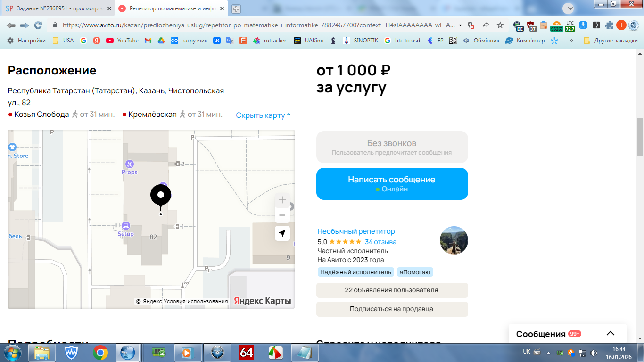Click the Написать сообщение button
The height and width of the screenshot is (362, 644).
coord(392,184)
